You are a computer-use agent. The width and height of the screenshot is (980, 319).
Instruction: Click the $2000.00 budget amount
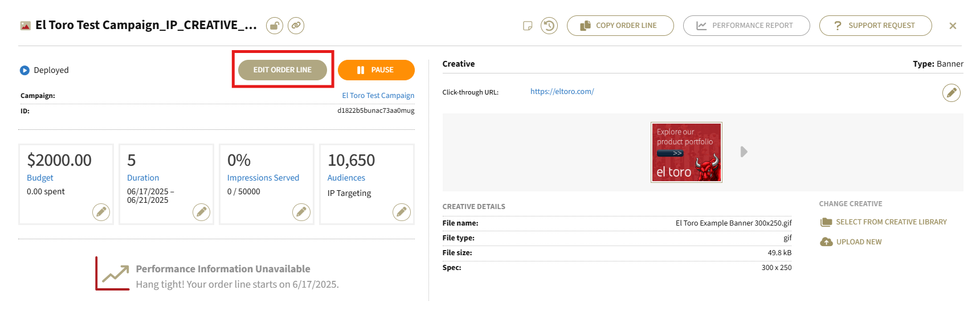(59, 160)
